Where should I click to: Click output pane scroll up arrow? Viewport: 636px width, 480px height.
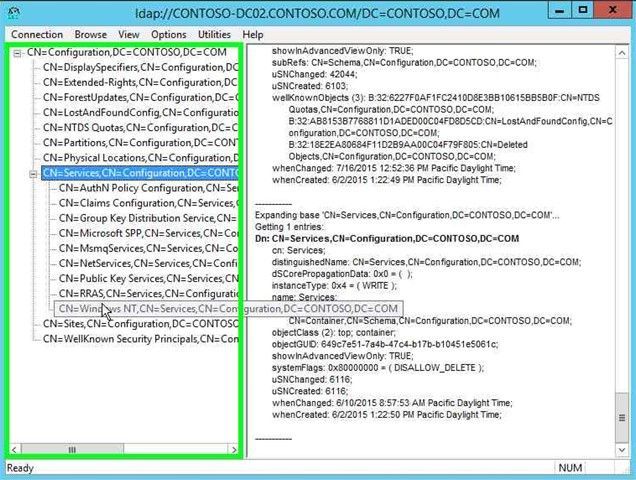pyautogui.click(x=622, y=52)
